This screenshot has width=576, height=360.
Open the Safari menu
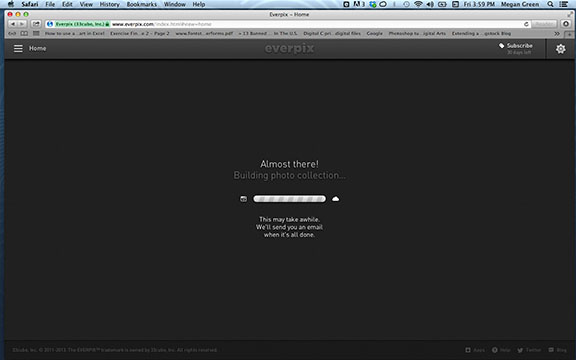point(30,4)
